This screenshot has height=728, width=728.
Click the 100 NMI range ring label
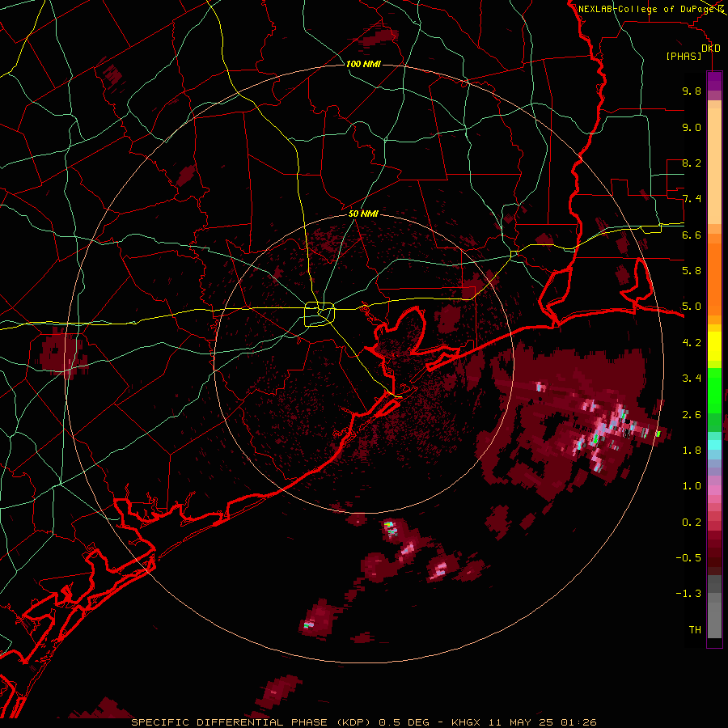pos(363,64)
